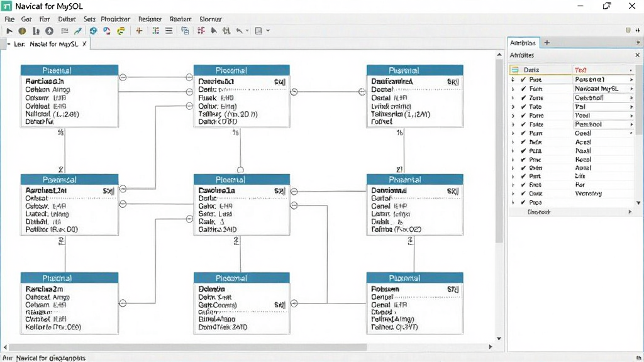The width and height of the screenshot is (644, 362).
Task: Click the yellow and green toolbar icon
Action: pyautogui.click(x=121, y=31)
